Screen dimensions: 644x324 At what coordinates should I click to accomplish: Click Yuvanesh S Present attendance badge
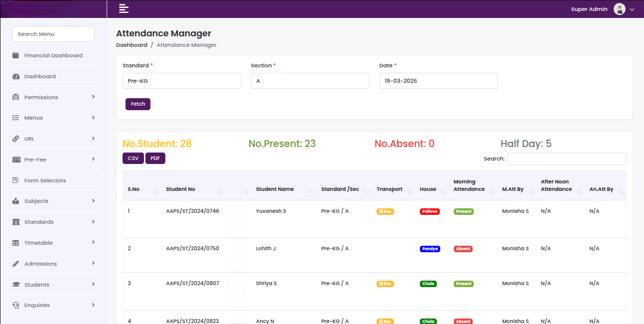pos(464,211)
